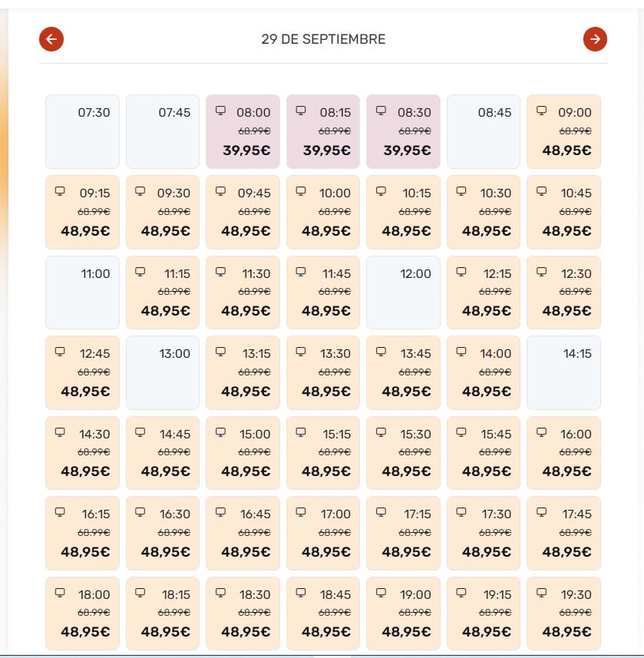Screen dimensions: 644x658
Task: Click the monitor icon in 08:00 slot
Action: tap(220, 111)
